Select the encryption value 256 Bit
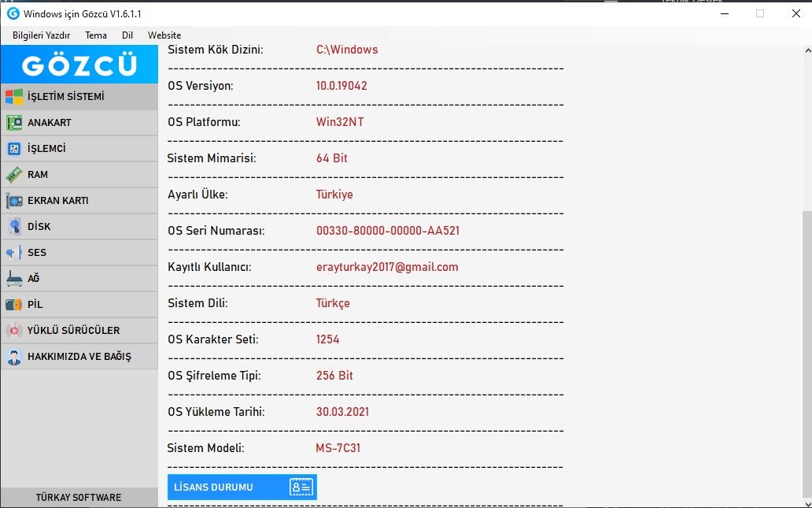The image size is (812, 508). pyautogui.click(x=334, y=376)
